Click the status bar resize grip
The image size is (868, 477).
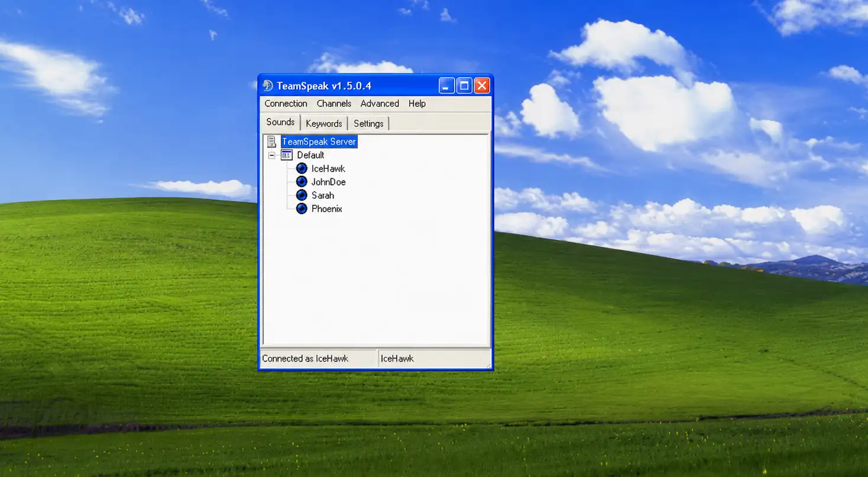(488, 365)
